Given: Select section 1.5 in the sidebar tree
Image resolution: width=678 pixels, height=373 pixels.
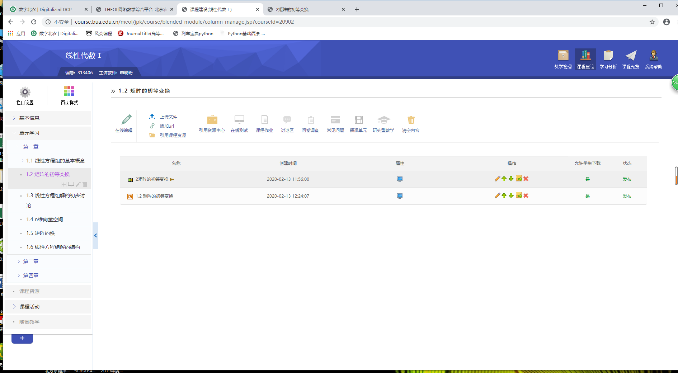Looking at the screenshot, I should click(x=40, y=233).
